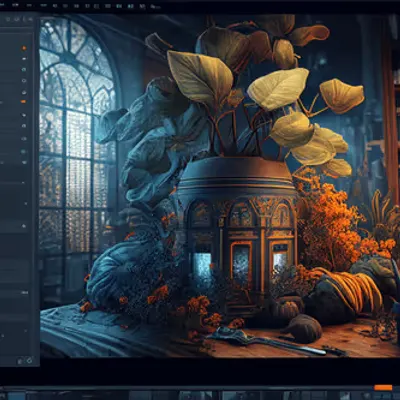Click the small white icon below the orange circle

pyautogui.click(x=24, y=59)
